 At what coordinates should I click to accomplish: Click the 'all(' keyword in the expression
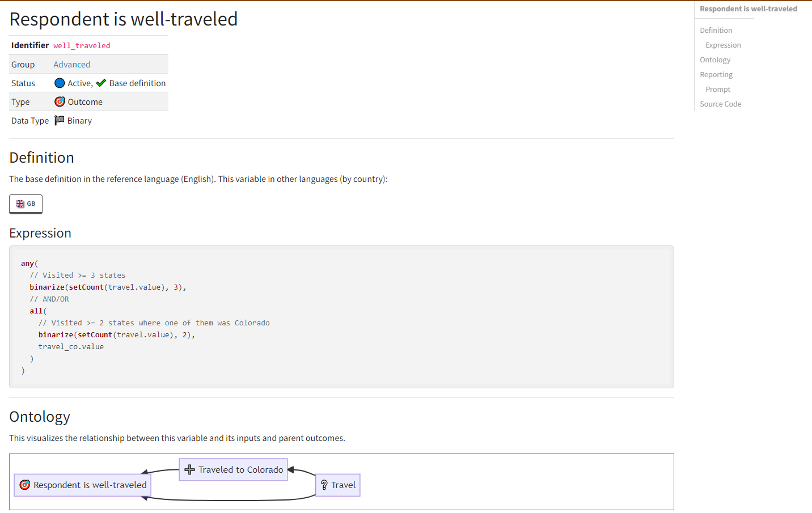pos(38,311)
